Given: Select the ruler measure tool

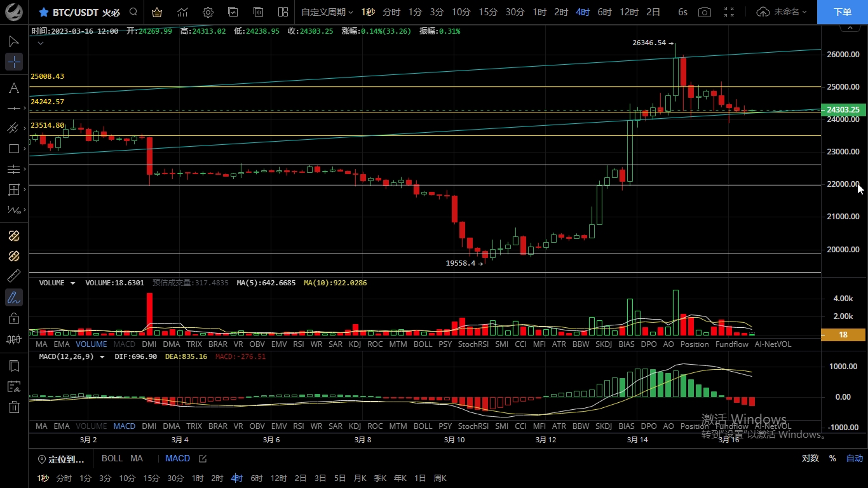Looking at the screenshot, I should click(14, 276).
